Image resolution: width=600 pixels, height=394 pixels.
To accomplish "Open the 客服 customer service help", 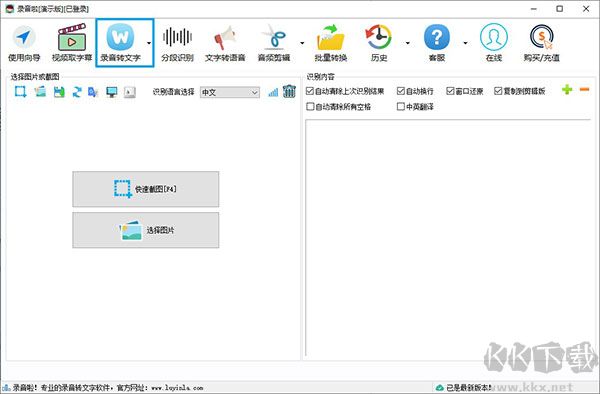I will (437, 43).
